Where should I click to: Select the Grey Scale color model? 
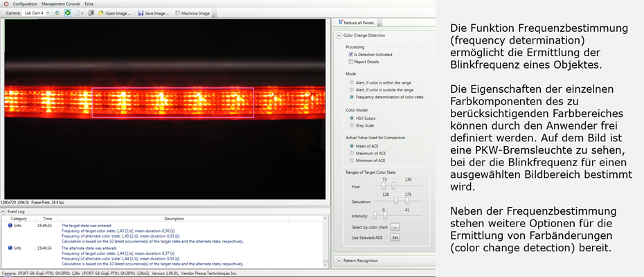pos(351,126)
